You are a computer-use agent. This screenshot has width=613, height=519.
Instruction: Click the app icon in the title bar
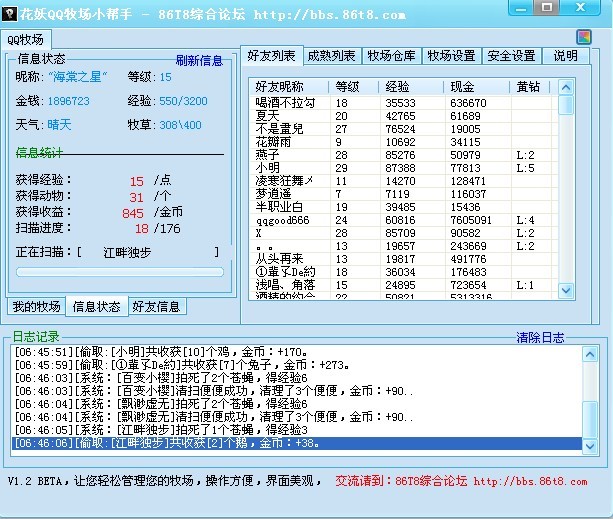coord(9,14)
